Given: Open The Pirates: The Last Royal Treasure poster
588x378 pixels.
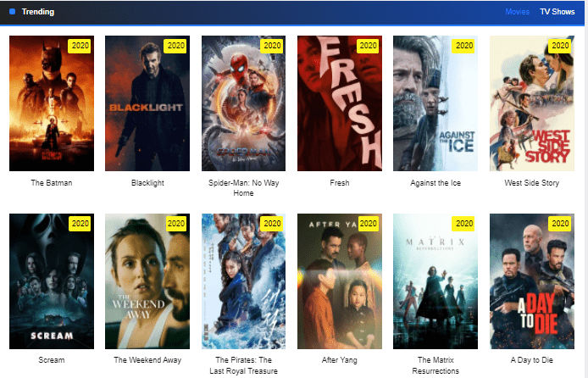Looking at the screenshot, I should click(x=243, y=281).
